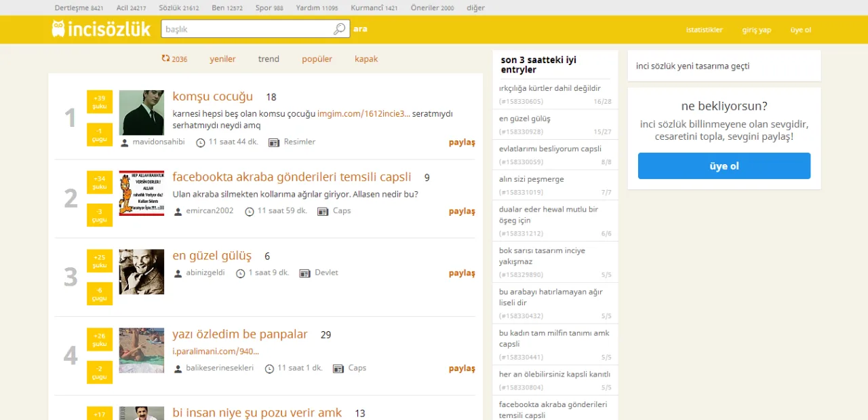The image size is (868, 420).
Task: Switch to the trend tab
Action: point(269,59)
